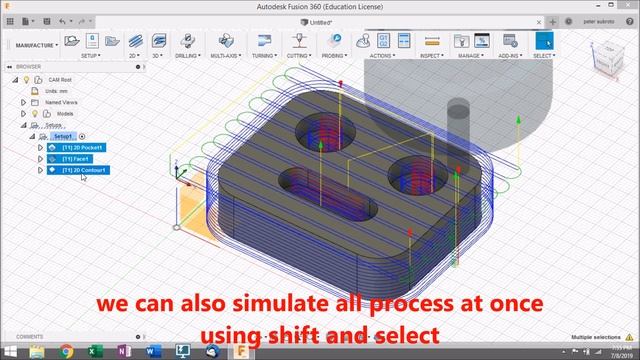Open the PROBING dropdown menu
Image resolution: width=640 pixels, height=360 pixels.
coord(335,56)
